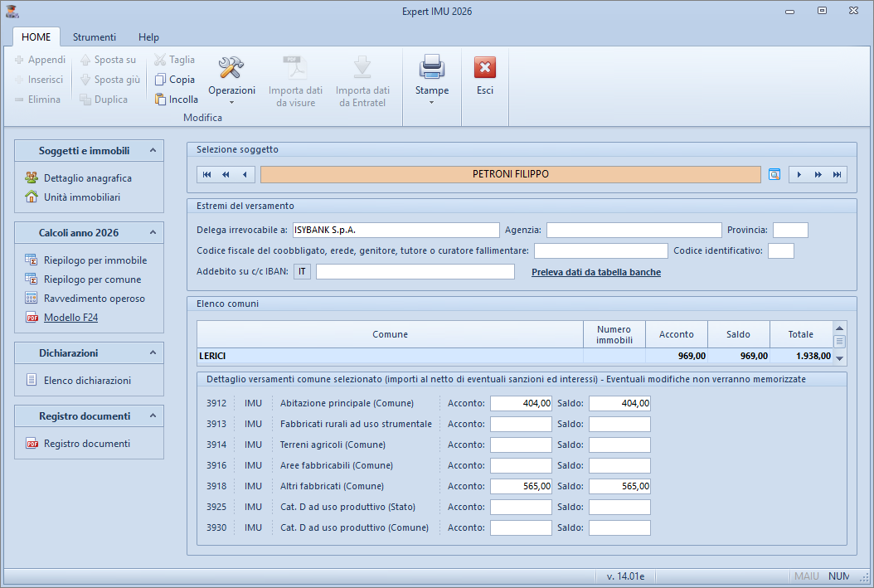Screen dimensions: 874x588
Task: Click the red Esci exit icon
Action: tap(485, 68)
